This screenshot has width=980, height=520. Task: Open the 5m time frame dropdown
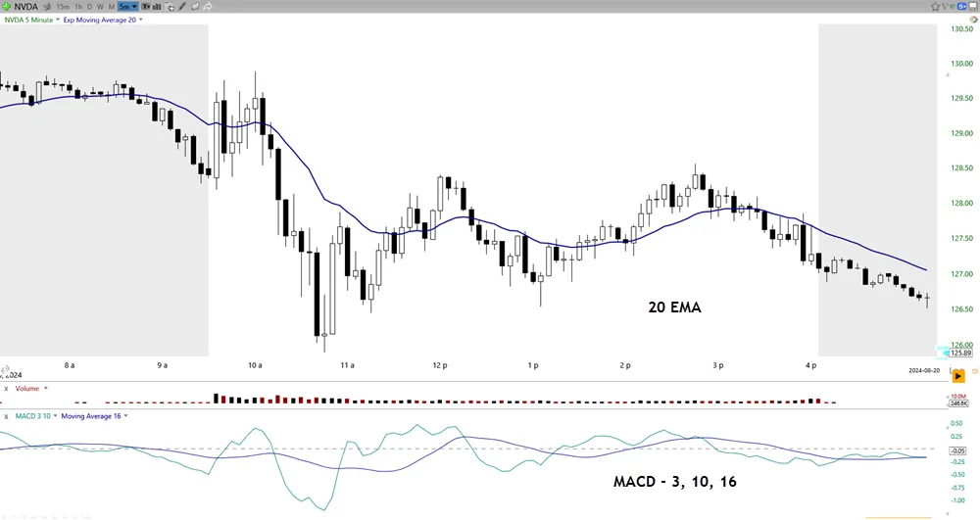[x=127, y=7]
